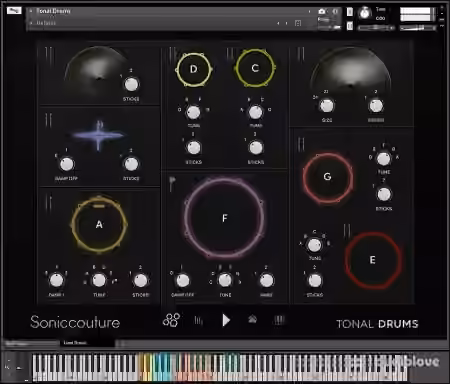This screenshot has width=450, height=384.
Task: Click the level bars icon beside drum D
Action: pos(173,54)
